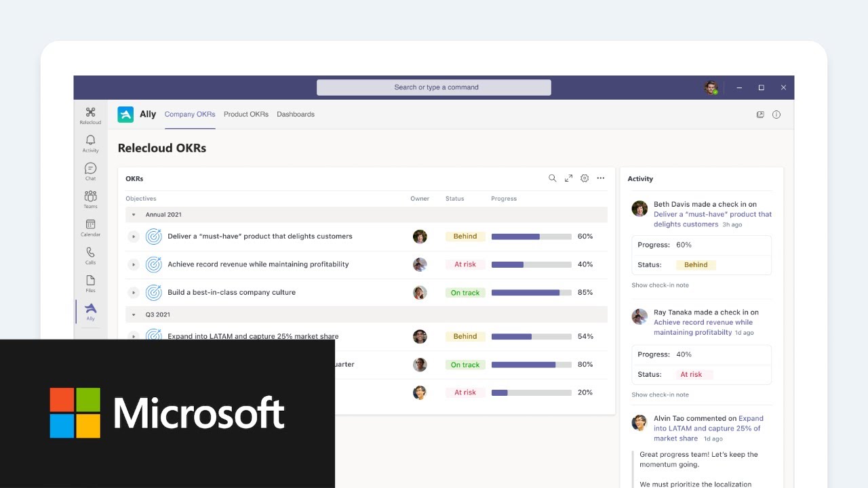Open Build a best-in-class company culture
This screenshot has height=488, width=868.
231,293
